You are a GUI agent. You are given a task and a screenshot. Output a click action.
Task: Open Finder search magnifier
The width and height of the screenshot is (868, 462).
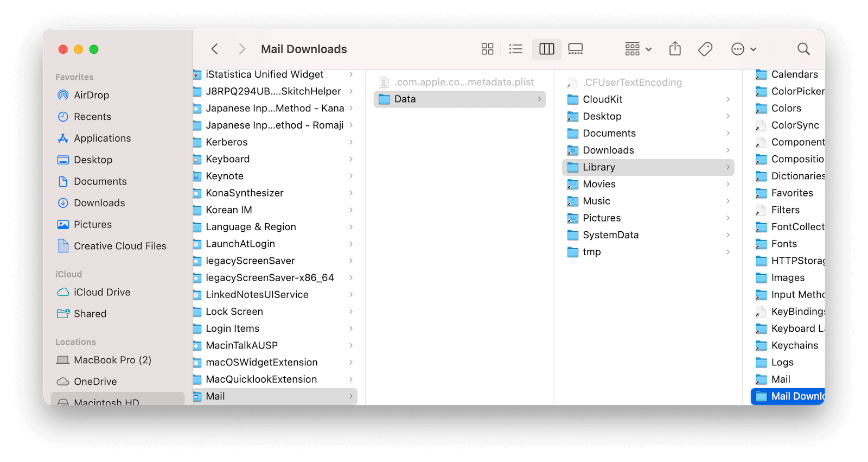tap(803, 49)
